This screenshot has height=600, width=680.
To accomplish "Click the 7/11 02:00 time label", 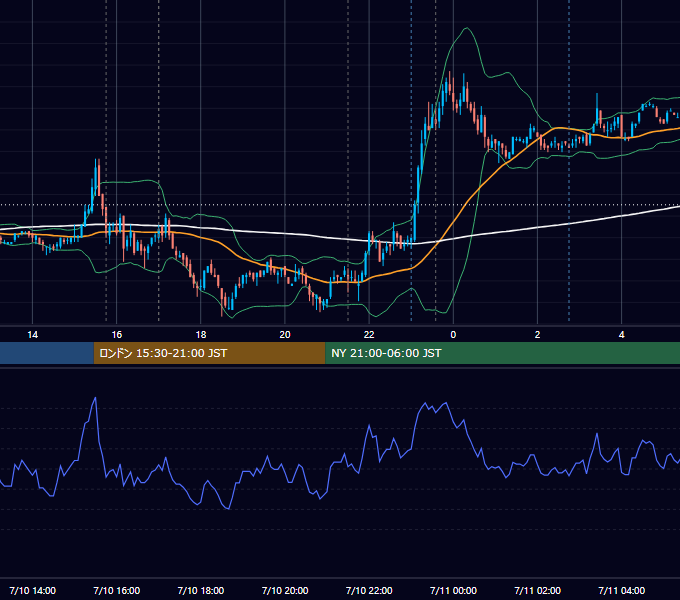I will click(x=537, y=590).
